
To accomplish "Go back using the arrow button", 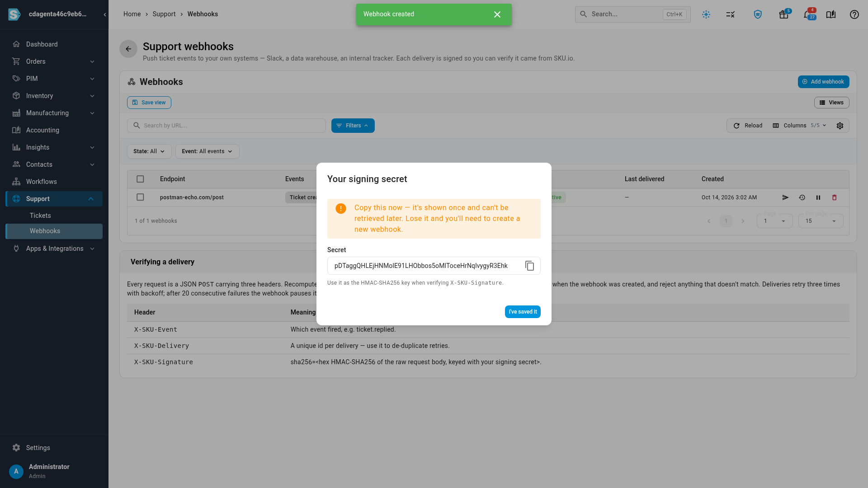I will [128, 49].
